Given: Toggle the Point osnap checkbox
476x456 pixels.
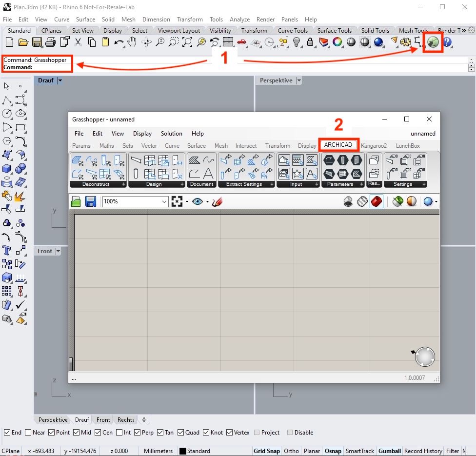Looking at the screenshot, I should pyautogui.click(x=52, y=432).
